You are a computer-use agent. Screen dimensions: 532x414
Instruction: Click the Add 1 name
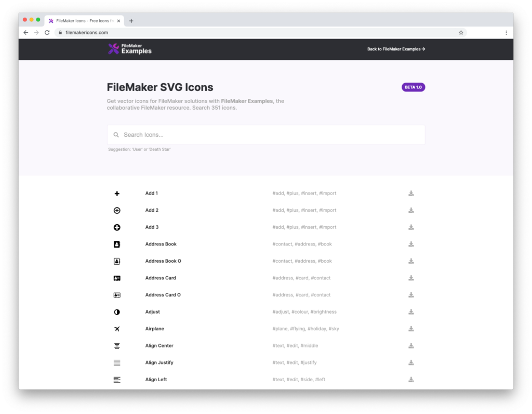(x=151, y=193)
